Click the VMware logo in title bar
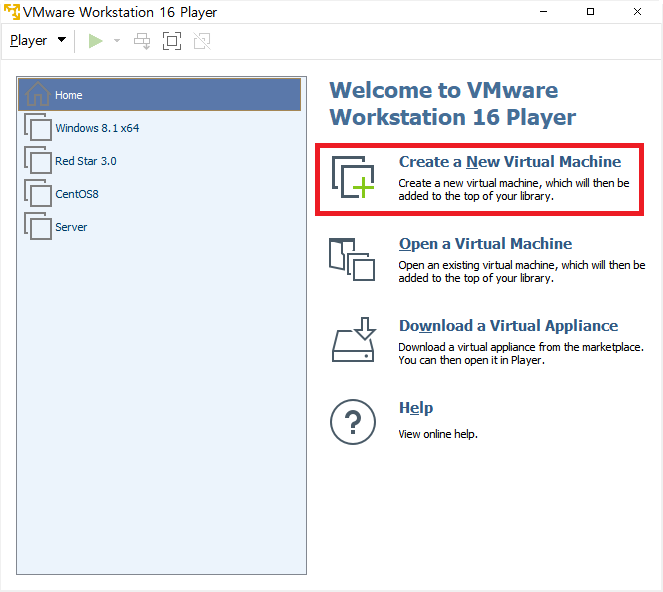The image size is (663, 592). point(11,12)
